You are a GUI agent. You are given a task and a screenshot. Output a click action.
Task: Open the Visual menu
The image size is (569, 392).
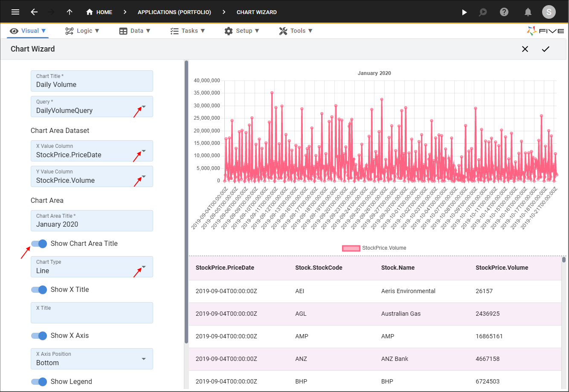coord(28,31)
